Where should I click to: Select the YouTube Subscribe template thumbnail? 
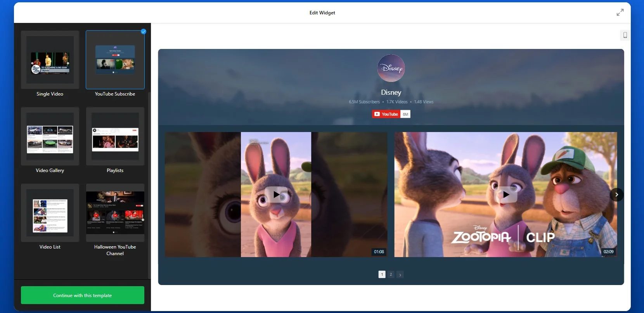[x=115, y=60]
